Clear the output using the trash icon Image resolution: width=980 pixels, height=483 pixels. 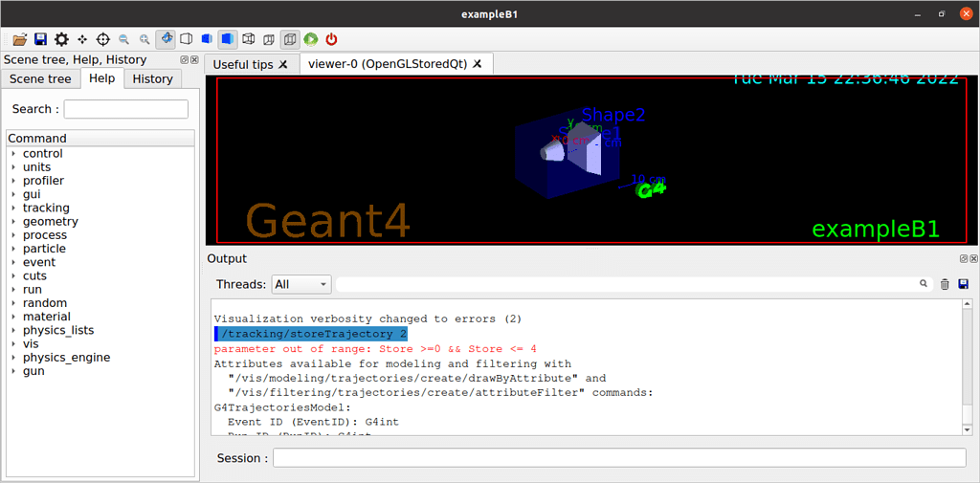point(945,284)
